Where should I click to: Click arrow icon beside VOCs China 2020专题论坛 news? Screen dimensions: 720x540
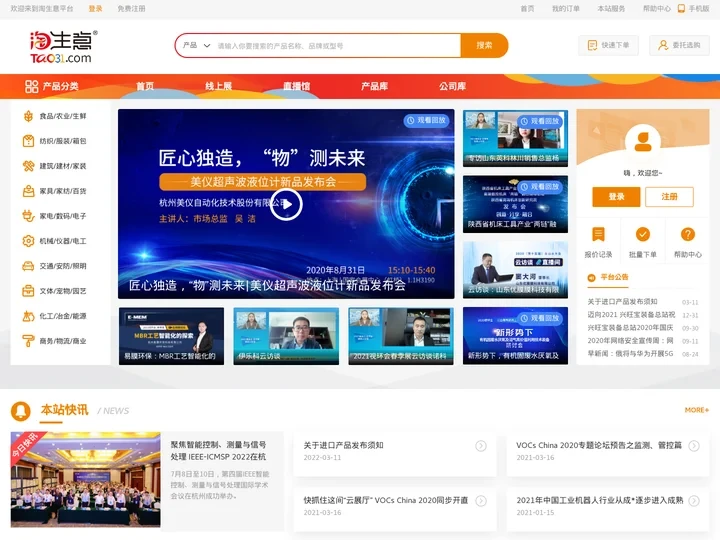point(694,446)
